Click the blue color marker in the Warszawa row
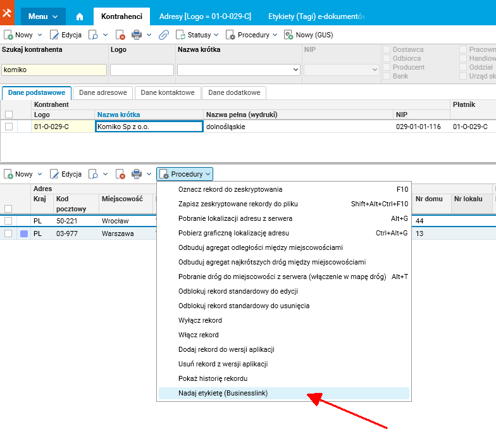Screen dimensions: 496x448 (24, 234)
